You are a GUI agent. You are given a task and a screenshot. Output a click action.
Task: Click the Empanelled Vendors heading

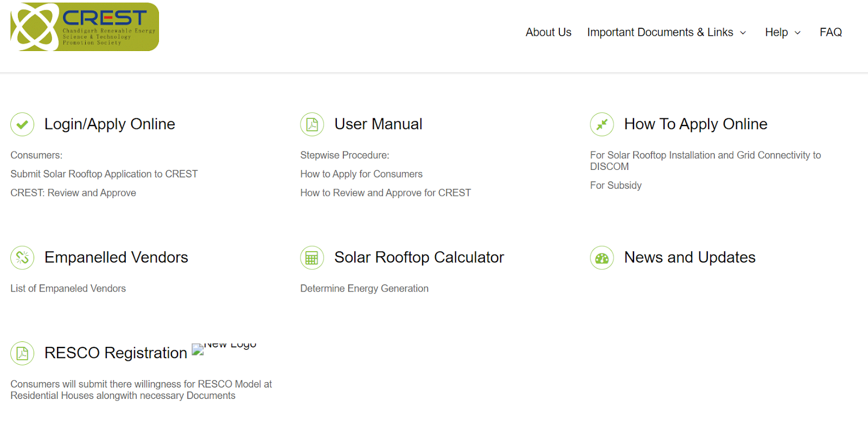116,257
